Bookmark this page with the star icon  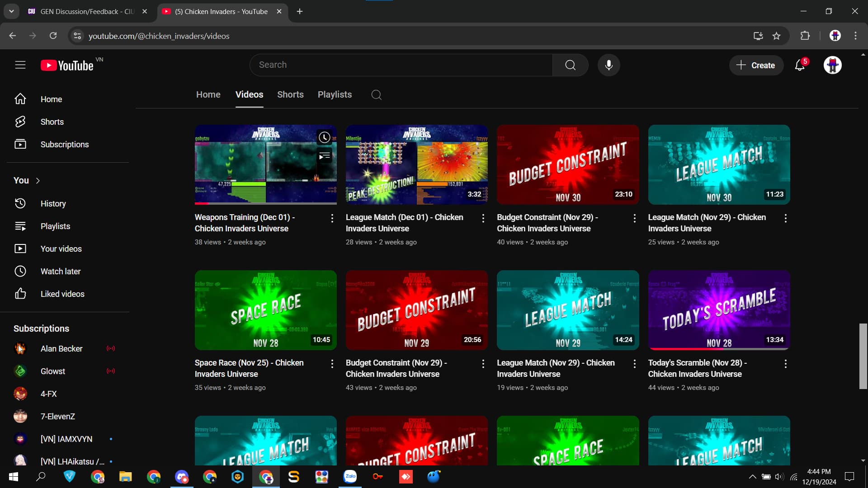tap(776, 36)
